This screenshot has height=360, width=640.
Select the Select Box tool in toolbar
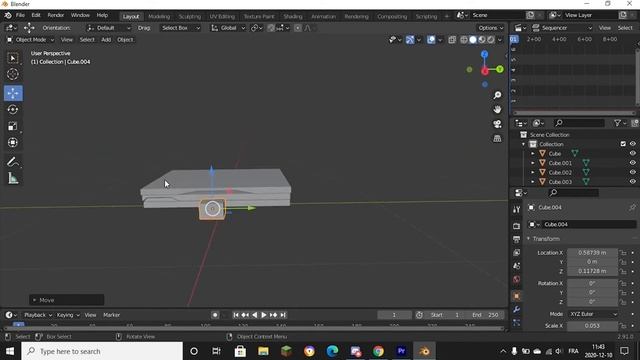(13, 58)
